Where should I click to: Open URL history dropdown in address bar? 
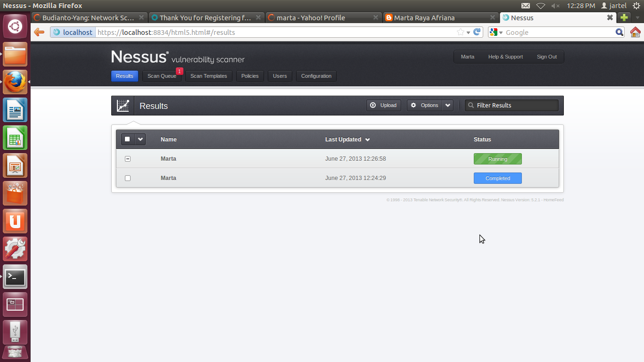click(x=468, y=33)
